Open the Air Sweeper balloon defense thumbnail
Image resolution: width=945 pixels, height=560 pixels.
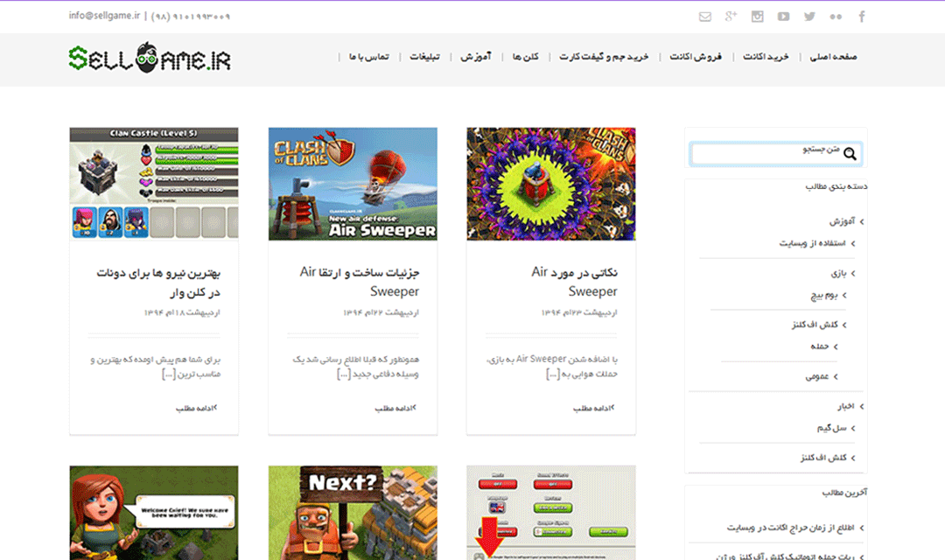tap(353, 184)
